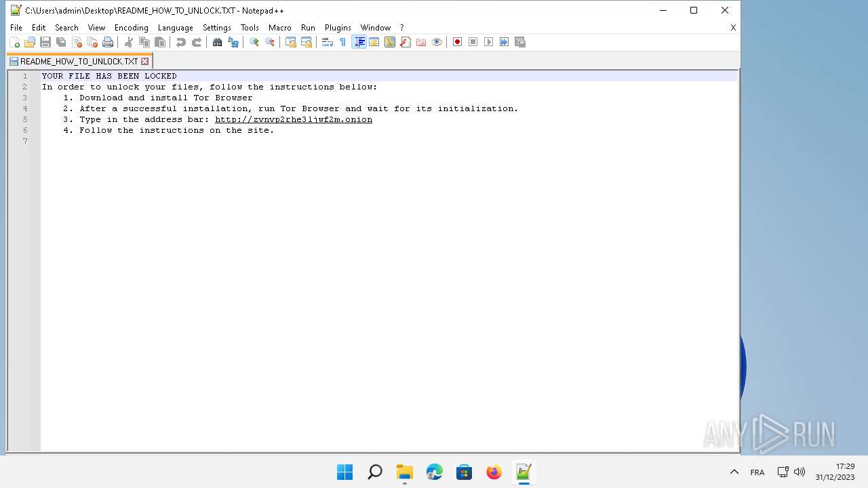The width and height of the screenshot is (868, 488).
Task: Toggle the Indent Guide toolbar button
Action: (359, 42)
